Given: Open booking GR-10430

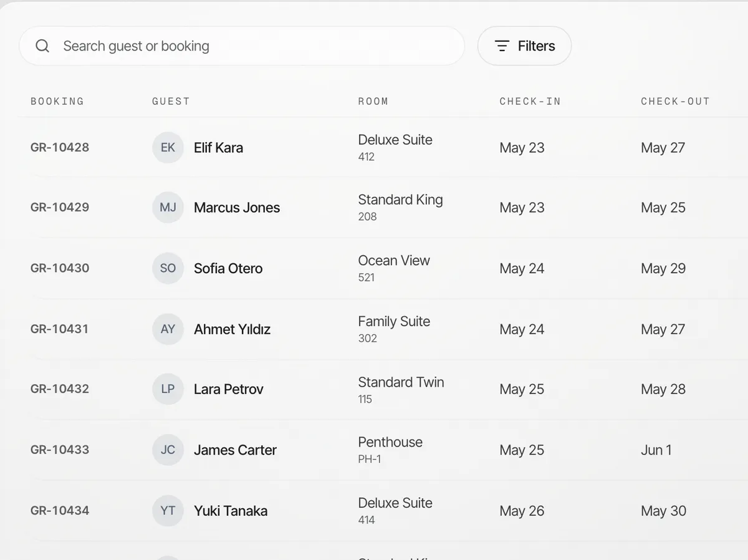Looking at the screenshot, I should pos(60,268).
